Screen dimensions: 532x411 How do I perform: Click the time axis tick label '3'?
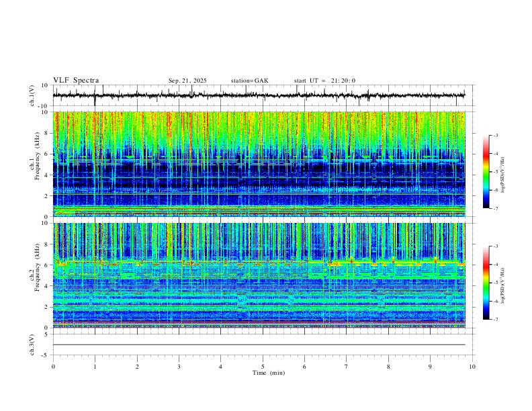179,367
